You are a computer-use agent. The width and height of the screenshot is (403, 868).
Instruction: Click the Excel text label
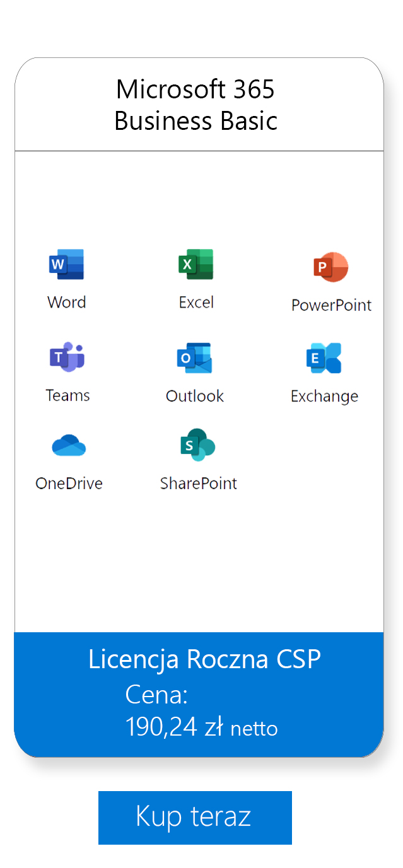click(196, 303)
